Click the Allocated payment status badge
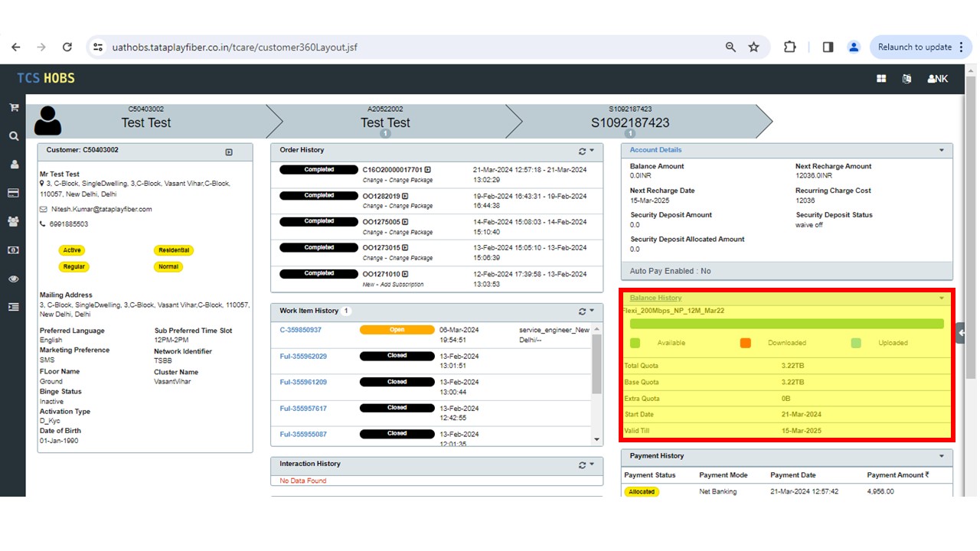This screenshot has height=551, width=980. [x=642, y=492]
